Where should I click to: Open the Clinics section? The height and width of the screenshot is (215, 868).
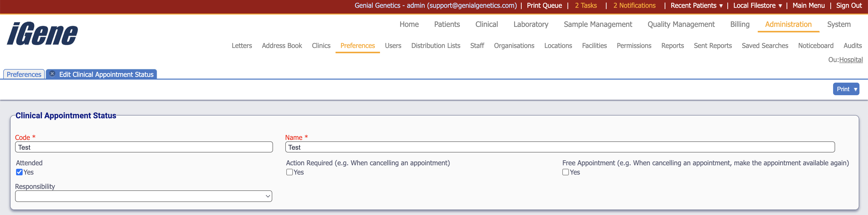pos(321,45)
